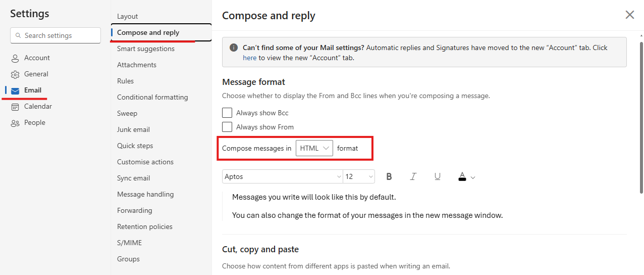Image resolution: width=644 pixels, height=275 pixels.
Task: Open the Aptos font name dropdown
Action: coord(282,176)
